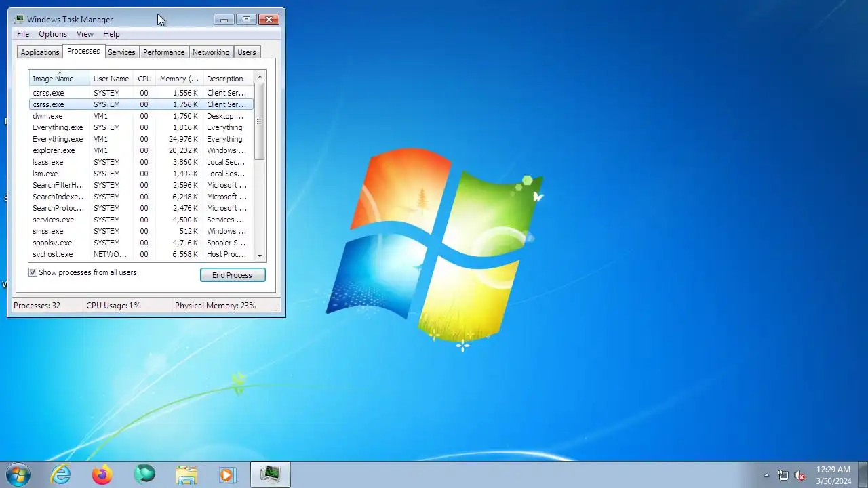The height and width of the screenshot is (488, 868).
Task: Open the Help menu
Action: tap(111, 34)
